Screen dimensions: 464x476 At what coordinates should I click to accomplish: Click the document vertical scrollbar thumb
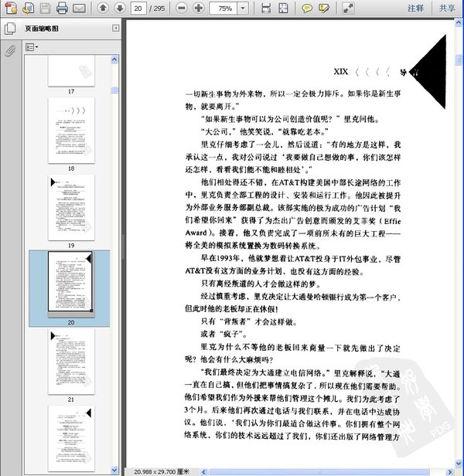(x=458, y=59)
